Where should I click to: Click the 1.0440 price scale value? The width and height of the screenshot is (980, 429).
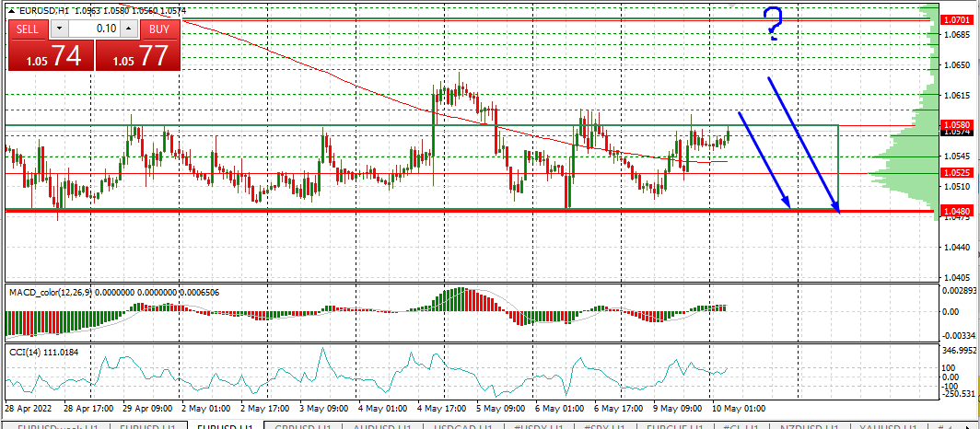(x=958, y=248)
